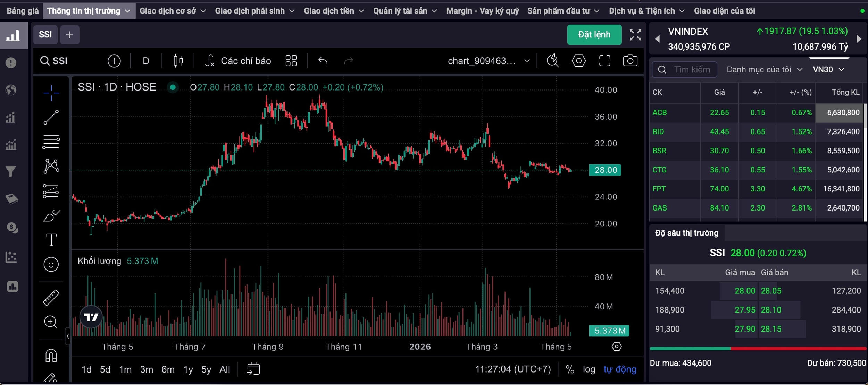Open the Bảng giá menu item
Viewport: 868px width, 385px height.
coord(23,11)
